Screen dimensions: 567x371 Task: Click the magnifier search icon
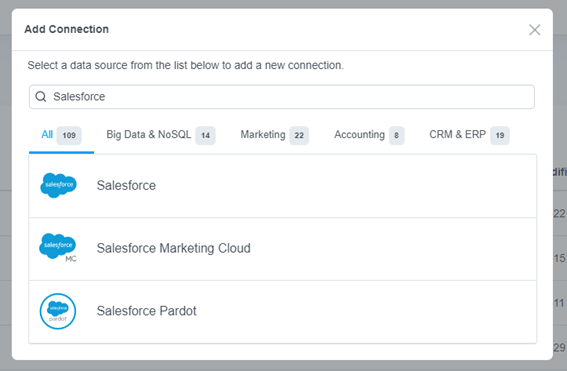(x=41, y=97)
